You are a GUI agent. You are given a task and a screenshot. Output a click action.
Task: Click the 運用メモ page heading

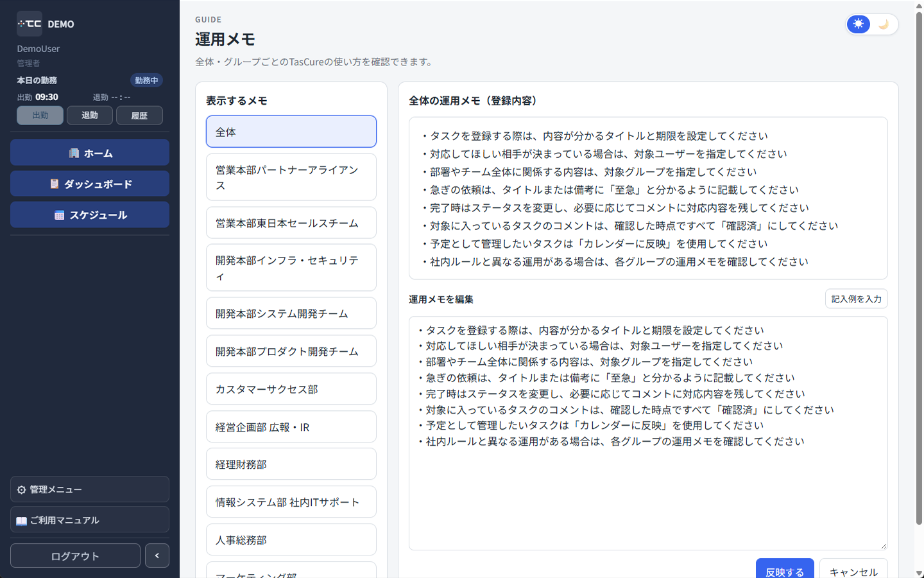225,39
